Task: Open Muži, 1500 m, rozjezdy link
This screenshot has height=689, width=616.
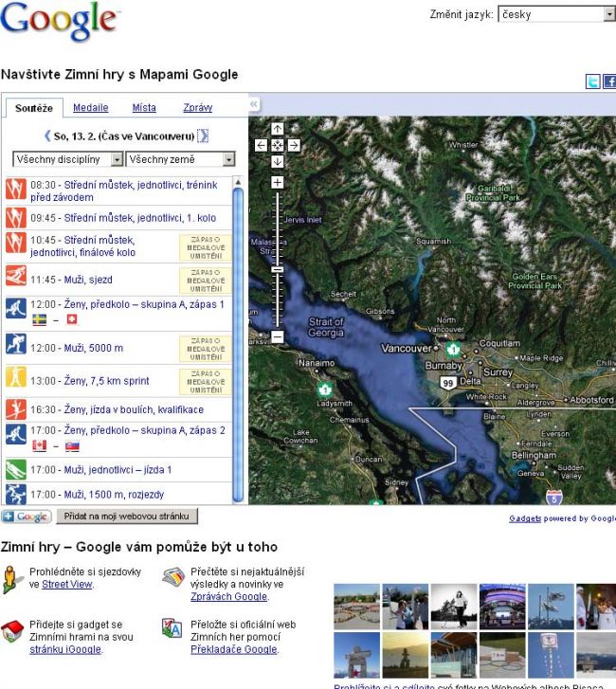Action: click(x=114, y=495)
